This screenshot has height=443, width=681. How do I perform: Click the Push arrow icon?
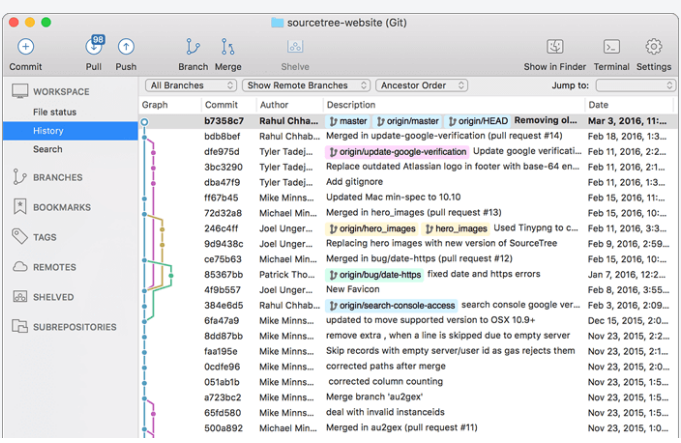tap(126, 46)
